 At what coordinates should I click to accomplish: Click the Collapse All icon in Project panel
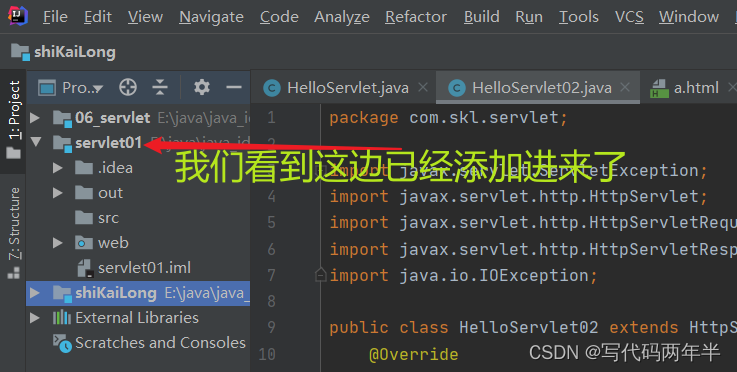tap(160, 87)
